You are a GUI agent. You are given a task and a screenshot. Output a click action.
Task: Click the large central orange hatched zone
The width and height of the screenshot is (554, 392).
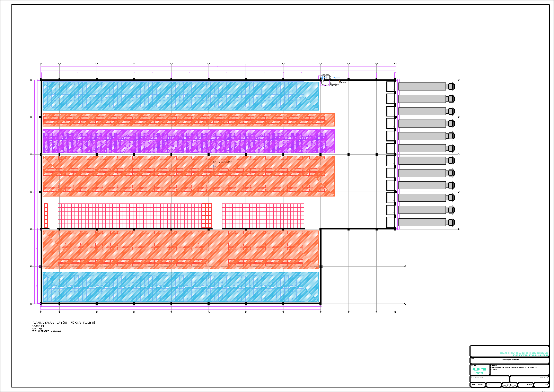(188, 176)
